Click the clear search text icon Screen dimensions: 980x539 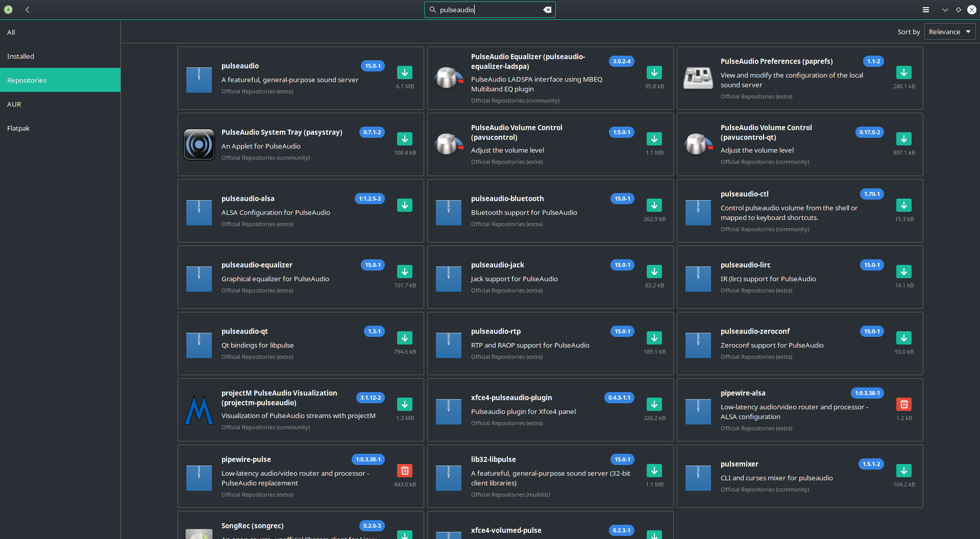[547, 10]
